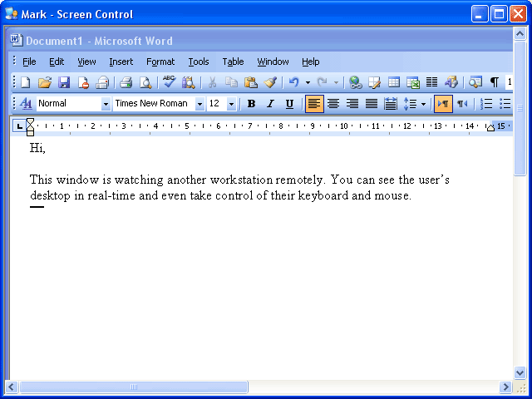Click the Distributed alignment icon
The image size is (532, 399).
[391, 103]
